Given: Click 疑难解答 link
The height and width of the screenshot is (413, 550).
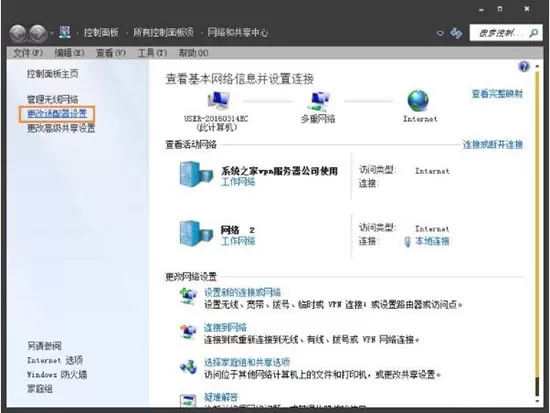Looking at the screenshot, I should 221,397.
